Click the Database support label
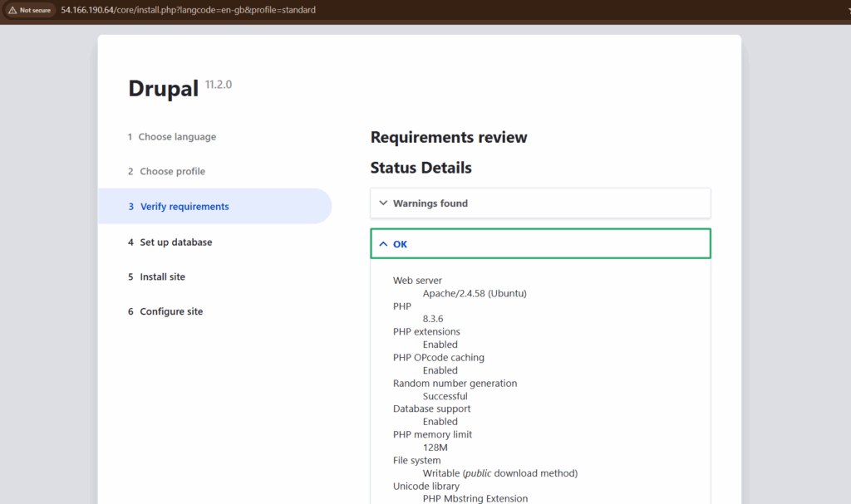The width and height of the screenshot is (851, 504). 431,409
